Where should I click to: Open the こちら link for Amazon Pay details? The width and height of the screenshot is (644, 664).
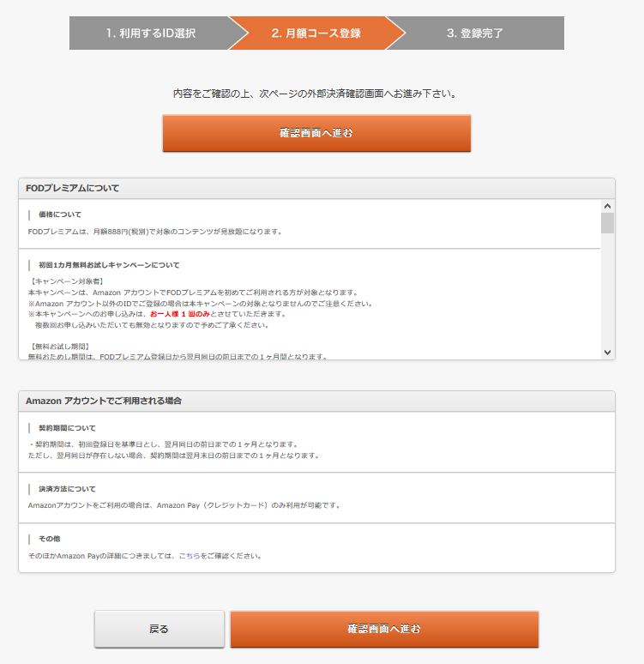[x=190, y=556]
